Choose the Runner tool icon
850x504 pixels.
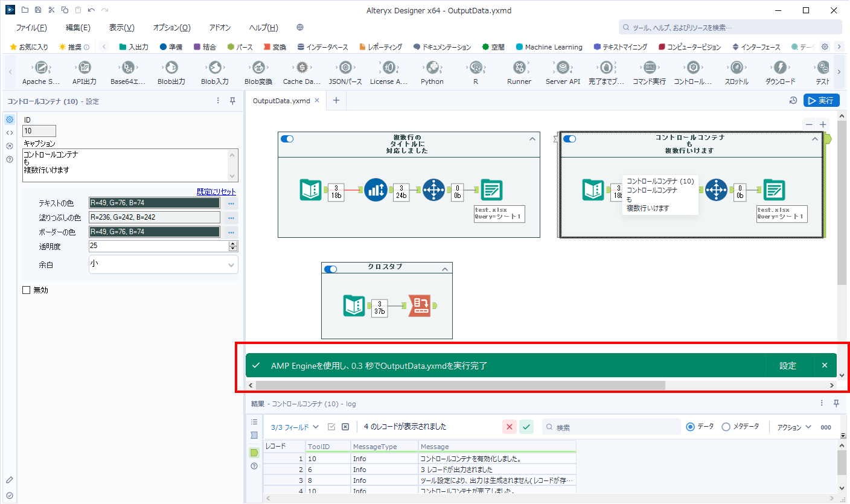519,68
